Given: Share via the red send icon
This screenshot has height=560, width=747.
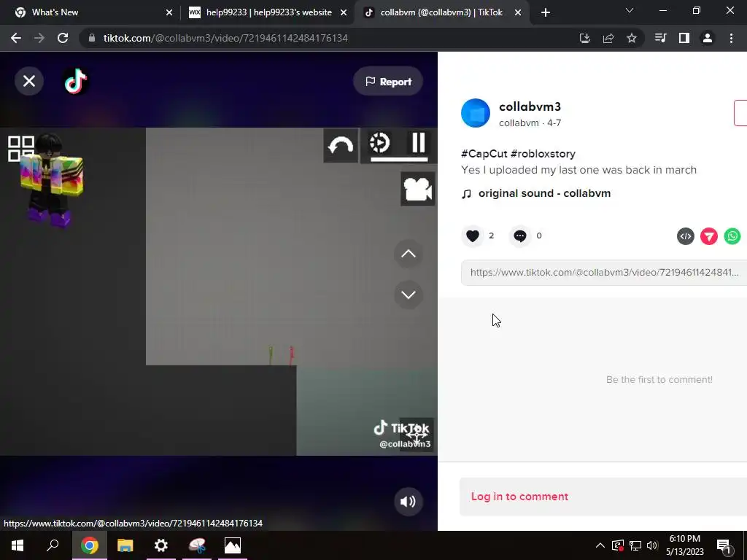Looking at the screenshot, I should (x=708, y=236).
